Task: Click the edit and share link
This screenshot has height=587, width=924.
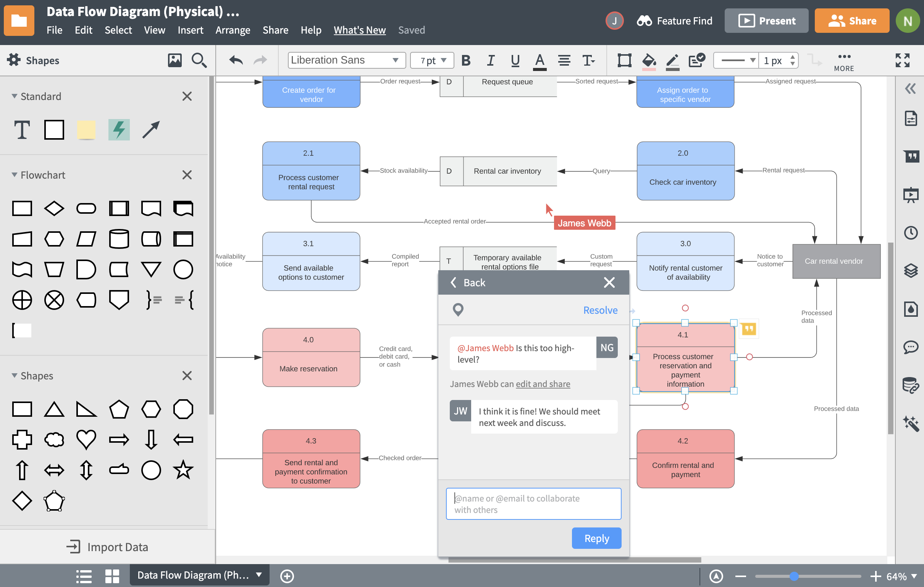Action: click(543, 383)
